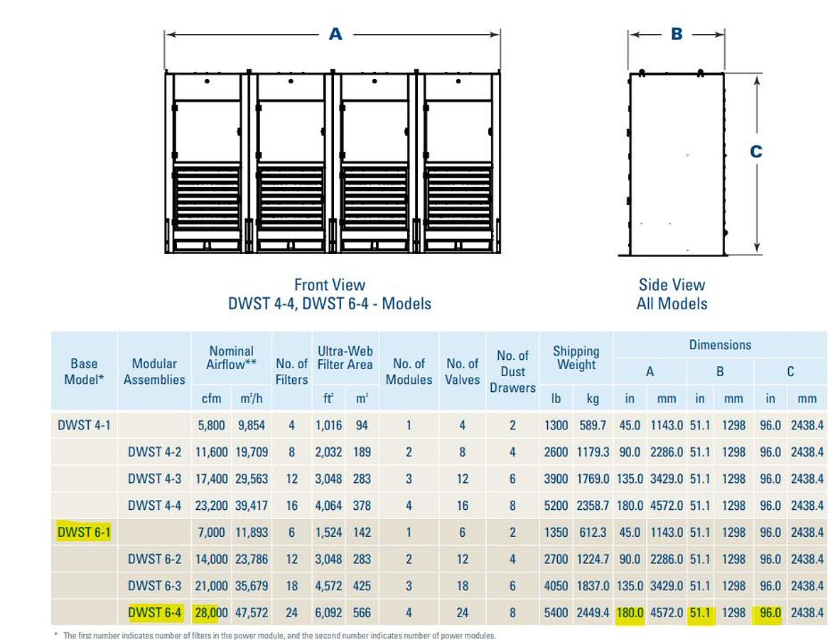Click the dimension C label beside side view
This screenshot has height=640, width=840.
click(x=758, y=151)
